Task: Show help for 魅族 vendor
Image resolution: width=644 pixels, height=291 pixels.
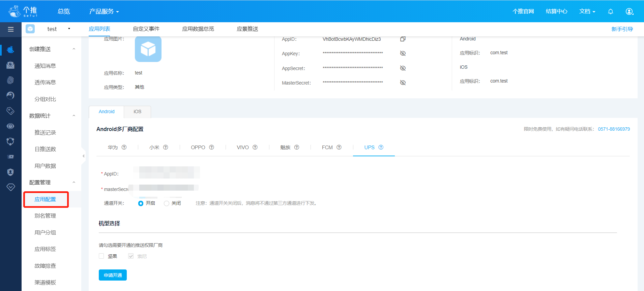Action: click(x=297, y=147)
